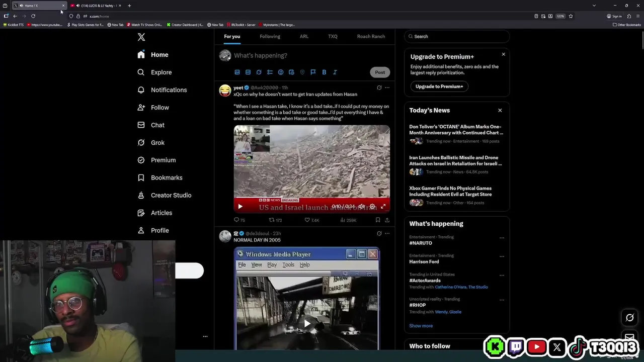The width and height of the screenshot is (644, 362).
Task: Add a poll to the post
Action: pyautogui.click(x=270, y=72)
